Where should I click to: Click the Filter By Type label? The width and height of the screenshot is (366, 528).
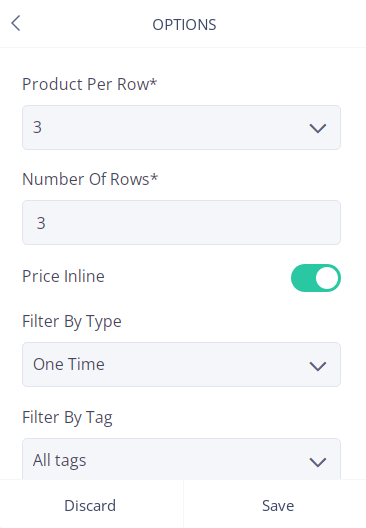[72, 322]
